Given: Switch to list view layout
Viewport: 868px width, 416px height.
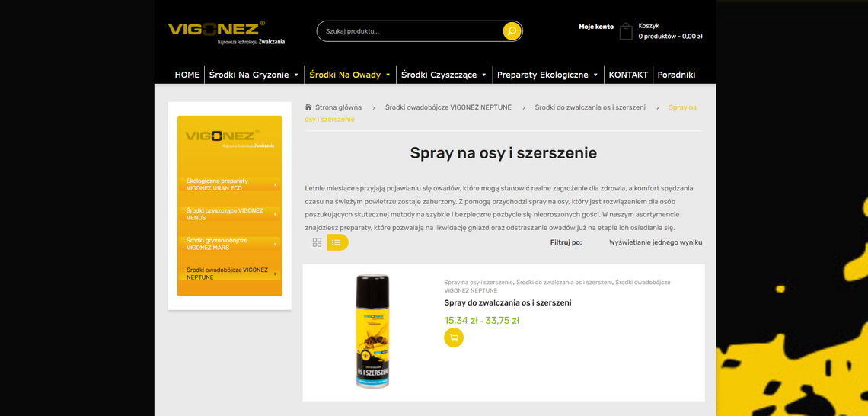Looking at the screenshot, I should click(337, 242).
